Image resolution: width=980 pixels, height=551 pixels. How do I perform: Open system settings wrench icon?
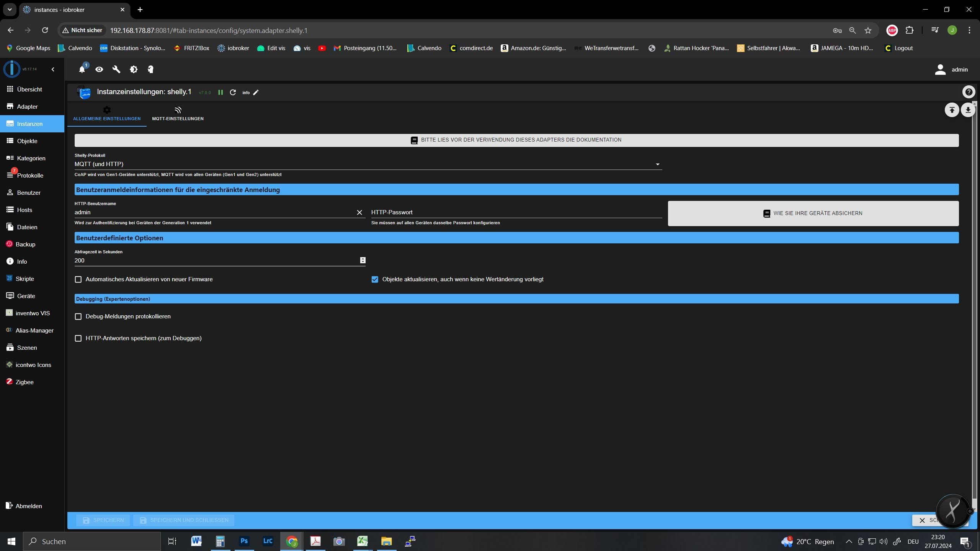tap(116, 69)
